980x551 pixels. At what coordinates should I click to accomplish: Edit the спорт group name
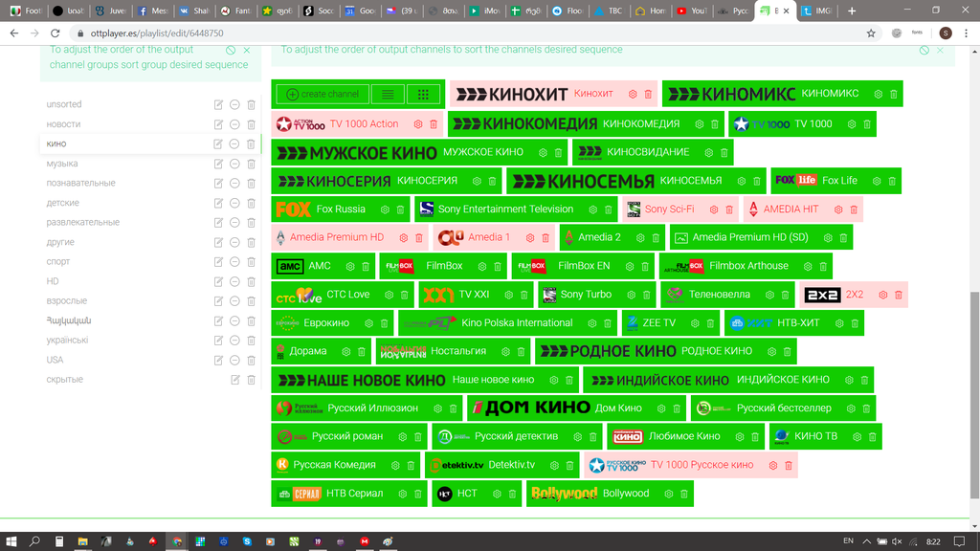pyautogui.click(x=218, y=262)
